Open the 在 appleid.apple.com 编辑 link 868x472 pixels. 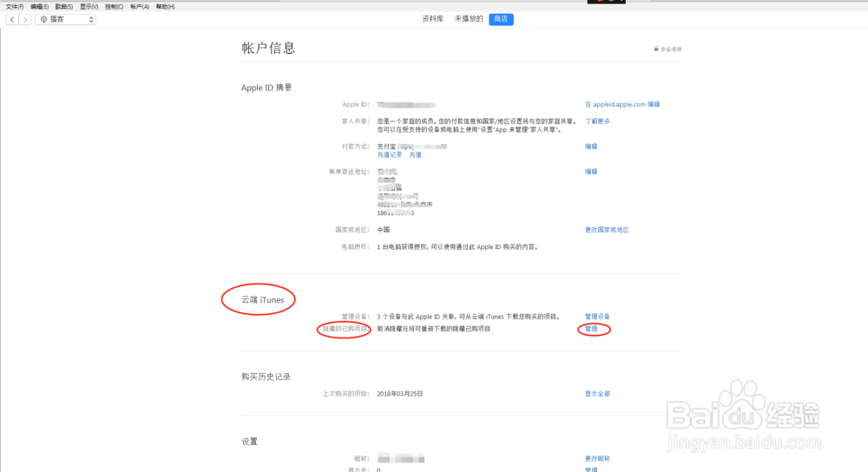tap(622, 104)
